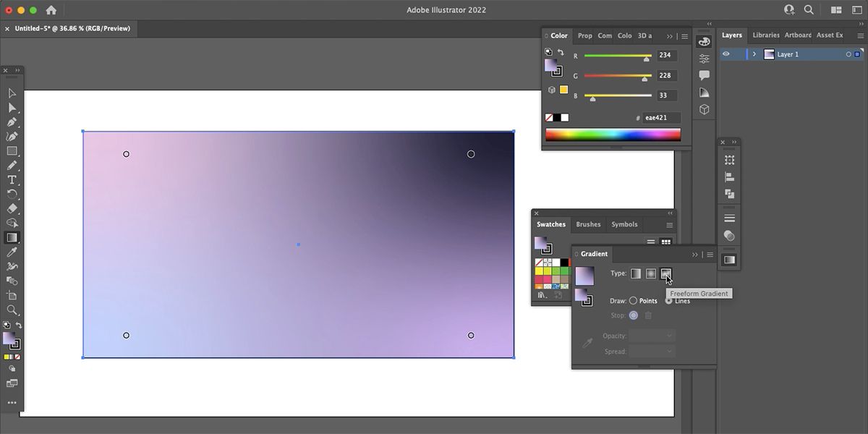Screen dimensions: 868x434
Task: Hide Layer 1 using its visibility eye
Action: (726, 54)
